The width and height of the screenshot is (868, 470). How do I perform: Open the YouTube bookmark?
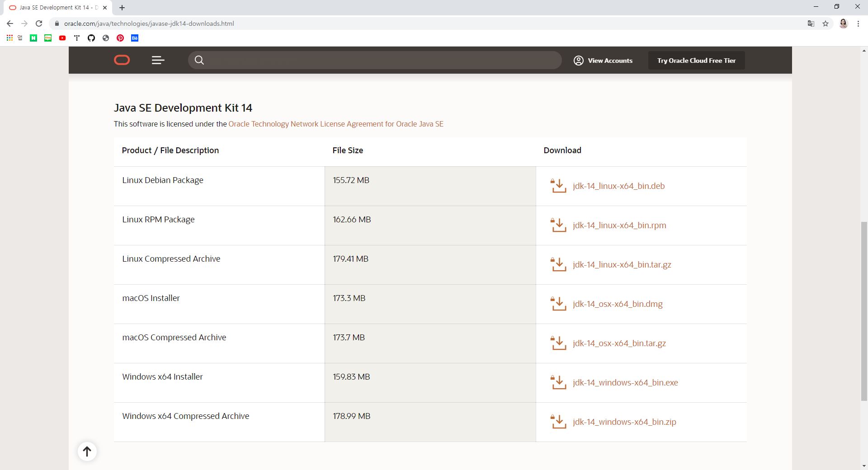tap(62, 38)
